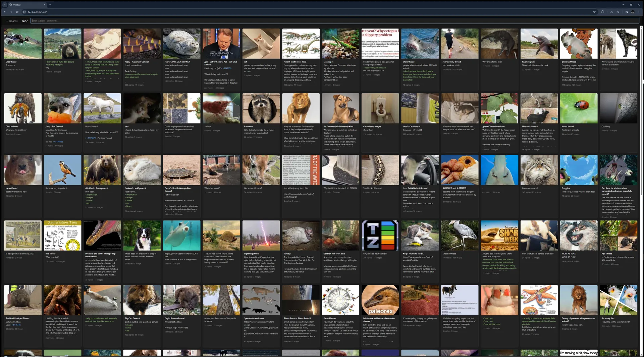Open the Bird Talons Appreciation Time thumbnail

pos(62,236)
